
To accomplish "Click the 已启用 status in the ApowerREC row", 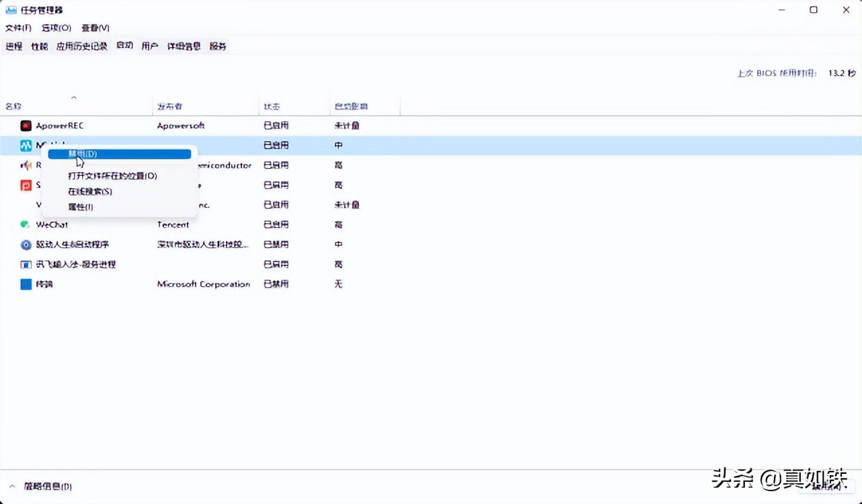I will [x=276, y=126].
